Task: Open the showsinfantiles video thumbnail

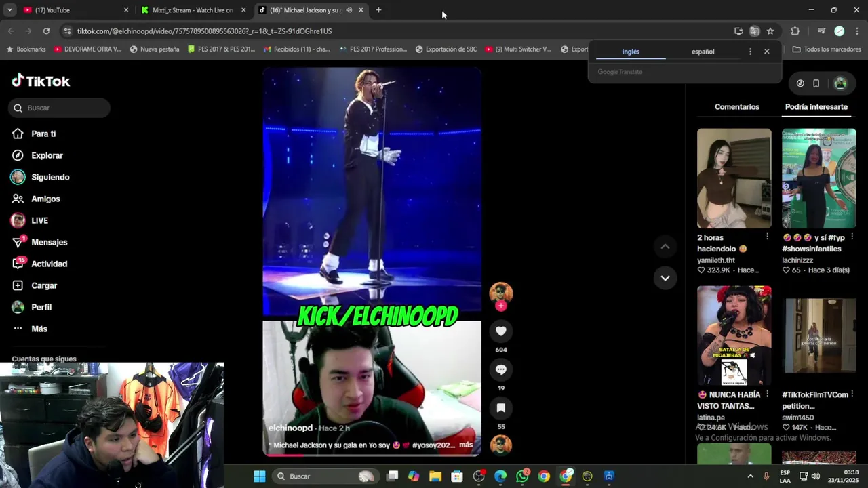Action: 818,178
